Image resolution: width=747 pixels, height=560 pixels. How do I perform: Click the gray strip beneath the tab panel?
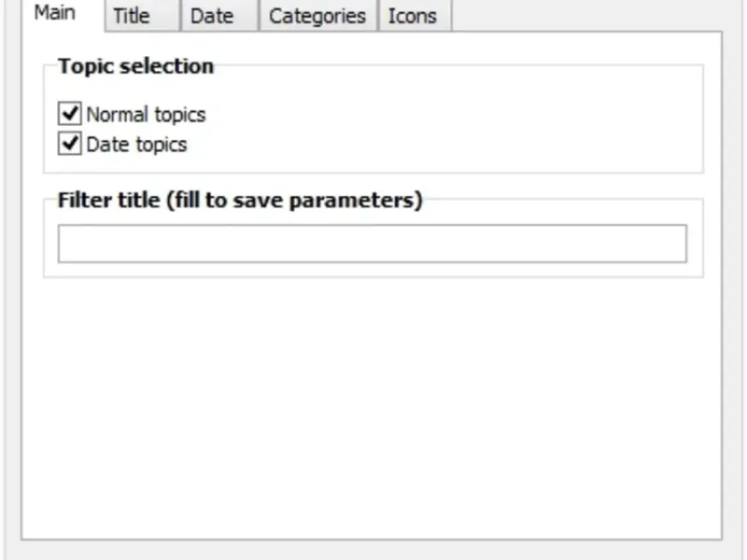click(x=373, y=550)
